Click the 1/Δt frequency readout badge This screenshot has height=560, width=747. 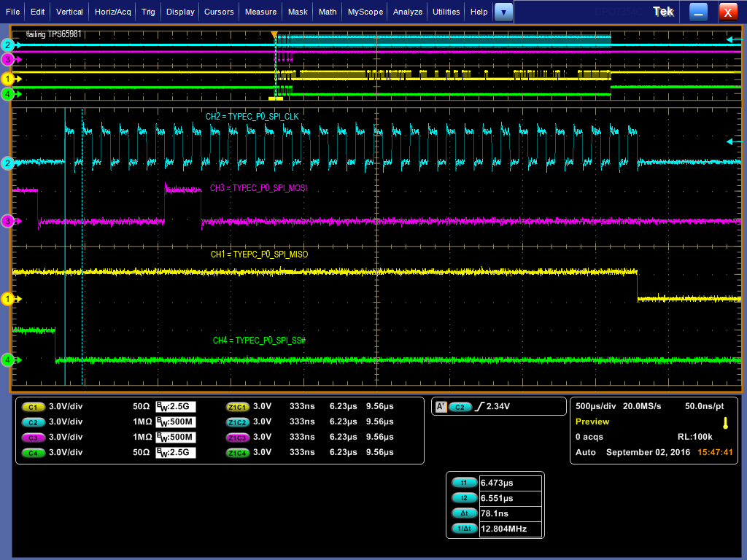point(463,529)
